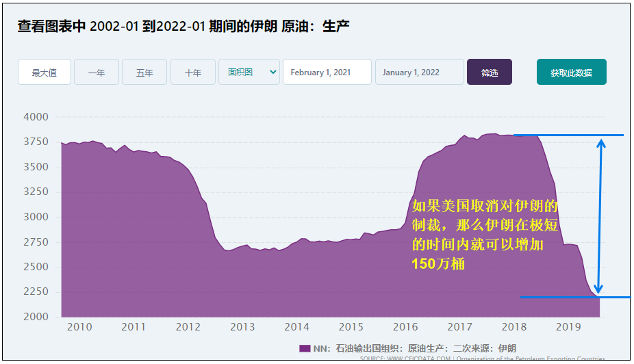
Task: Click the February 1, 2021 start date field
Action: coord(327,72)
